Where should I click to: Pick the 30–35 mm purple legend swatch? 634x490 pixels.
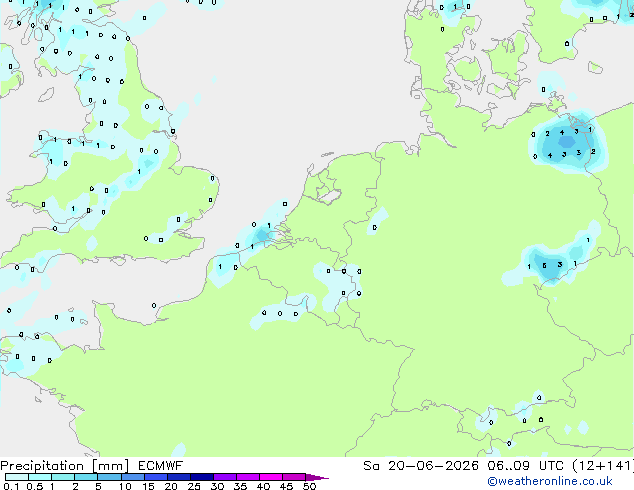tap(225, 477)
